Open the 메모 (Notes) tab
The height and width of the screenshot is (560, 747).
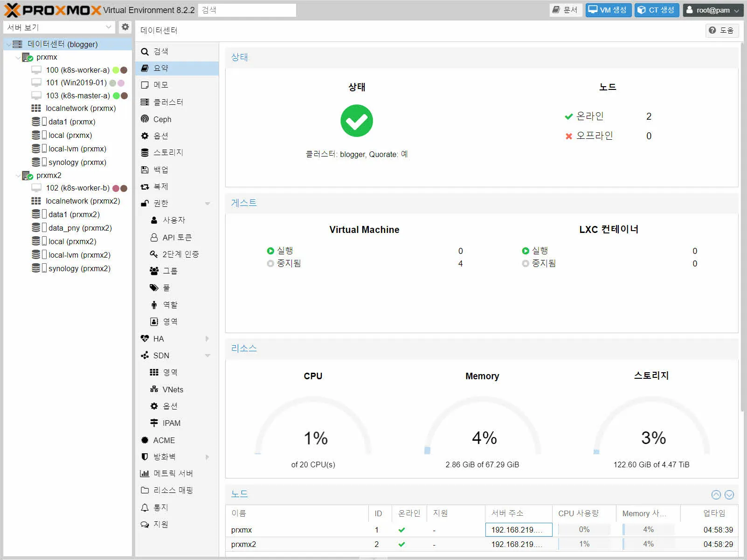coord(158,85)
